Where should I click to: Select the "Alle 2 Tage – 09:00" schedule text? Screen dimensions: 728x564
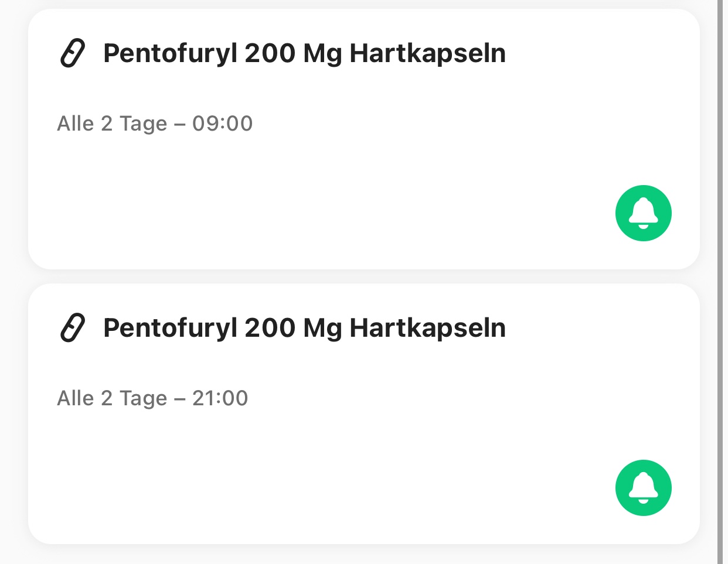point(155,124)
